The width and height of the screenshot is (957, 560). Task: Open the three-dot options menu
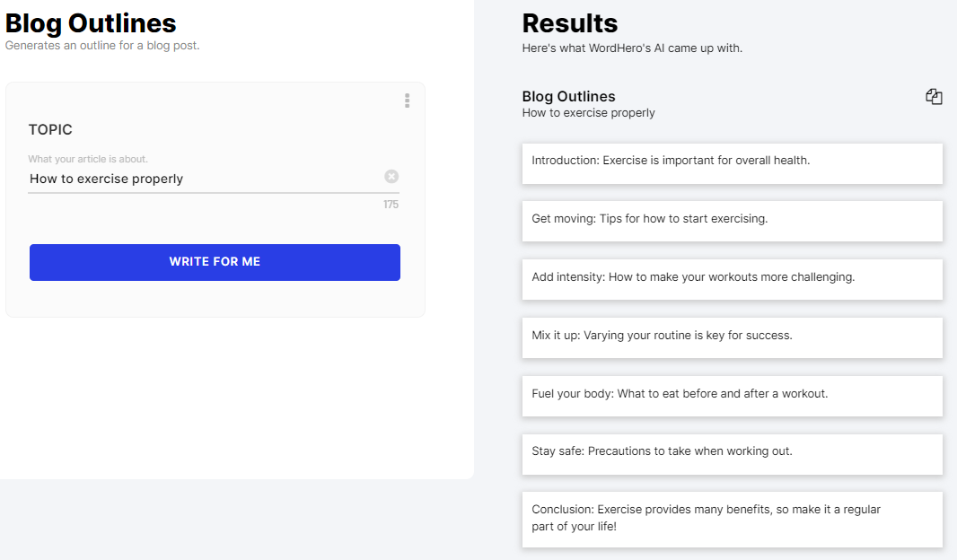[407, 101]
